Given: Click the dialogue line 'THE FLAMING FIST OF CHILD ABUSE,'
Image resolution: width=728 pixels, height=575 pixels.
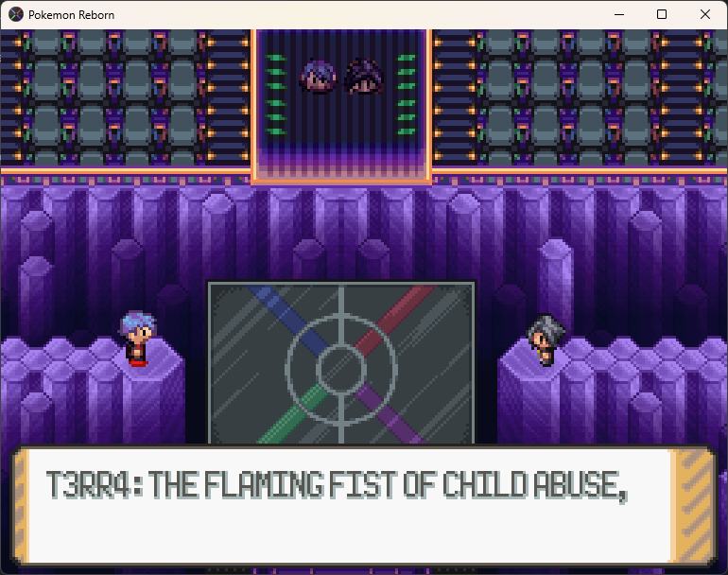Looking at the screenshot, I should coord(388,486).
